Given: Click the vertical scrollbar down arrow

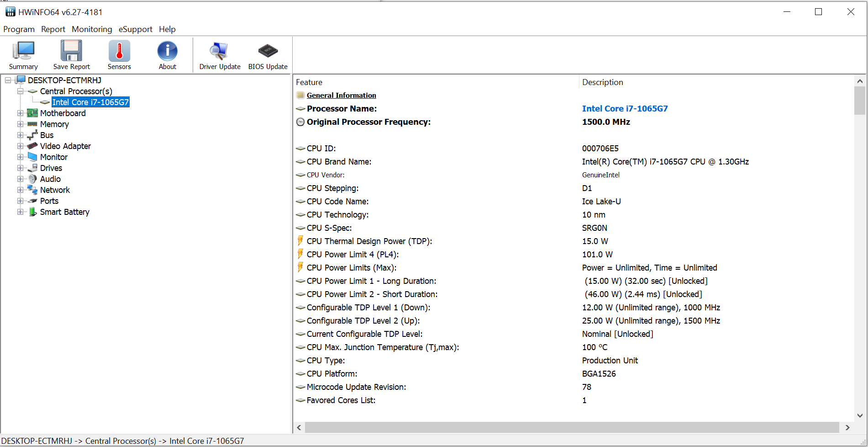Looking at the screenshot, I should pyautogui.click(x=860, y=415).
